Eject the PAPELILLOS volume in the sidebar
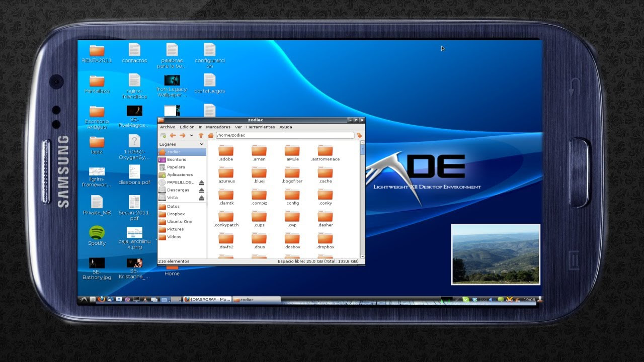 click(201, 182)
